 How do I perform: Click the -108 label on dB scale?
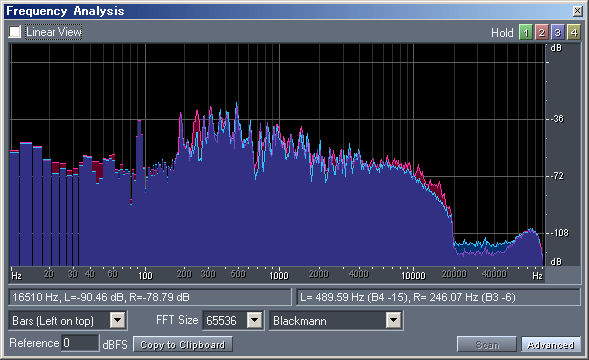tap(560, 233)
